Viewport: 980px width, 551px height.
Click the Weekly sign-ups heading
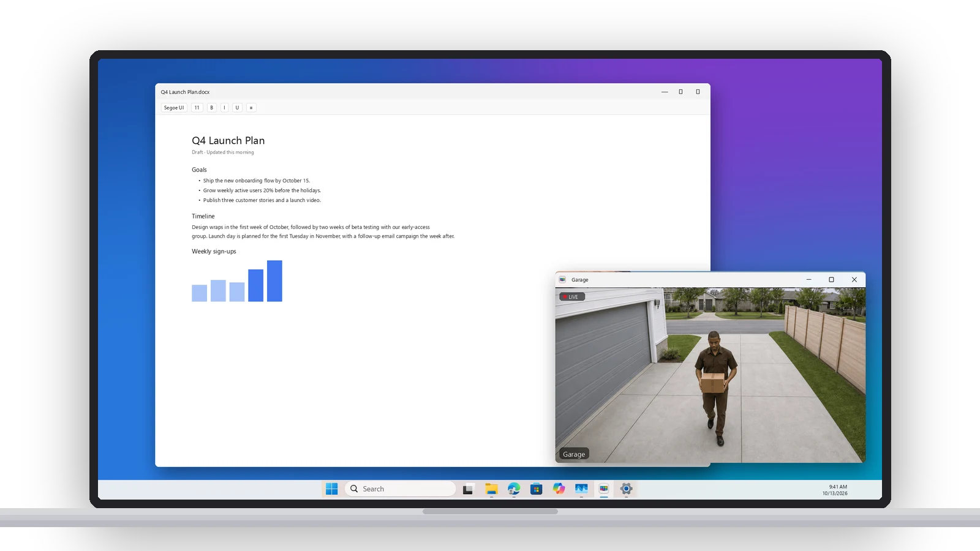pyautogui.click(x=214, y=252)
